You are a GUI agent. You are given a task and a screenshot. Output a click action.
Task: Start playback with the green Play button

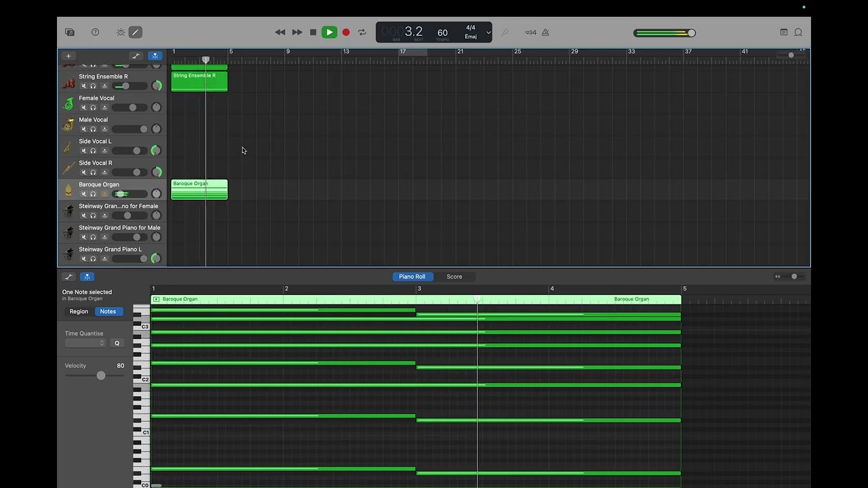(329, 32)
